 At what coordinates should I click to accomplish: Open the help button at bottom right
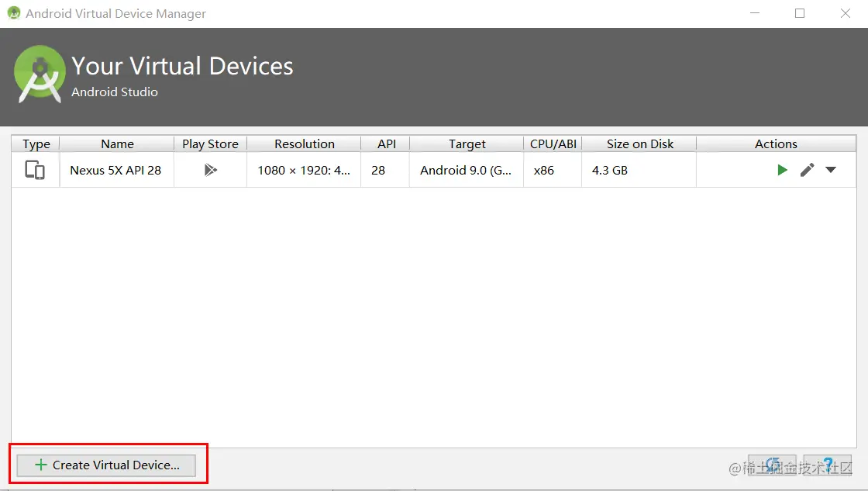point(828,465)
